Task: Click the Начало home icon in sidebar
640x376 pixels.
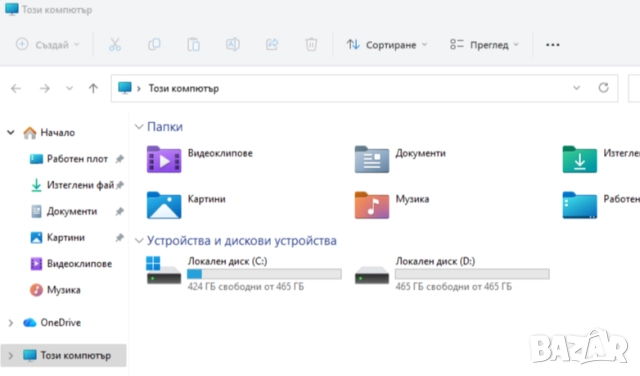Action: pyautogui.click(x=30, y=133)
